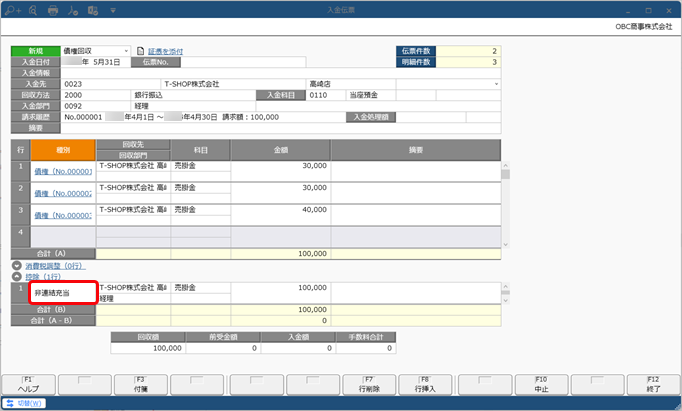Click the 手数料合計 value field

pyautogui.click(x=366, y=348)
